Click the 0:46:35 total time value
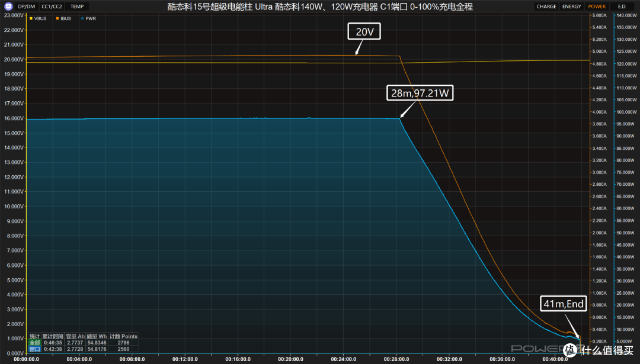This screenshot has height=364, width=640. pos(53,343)
